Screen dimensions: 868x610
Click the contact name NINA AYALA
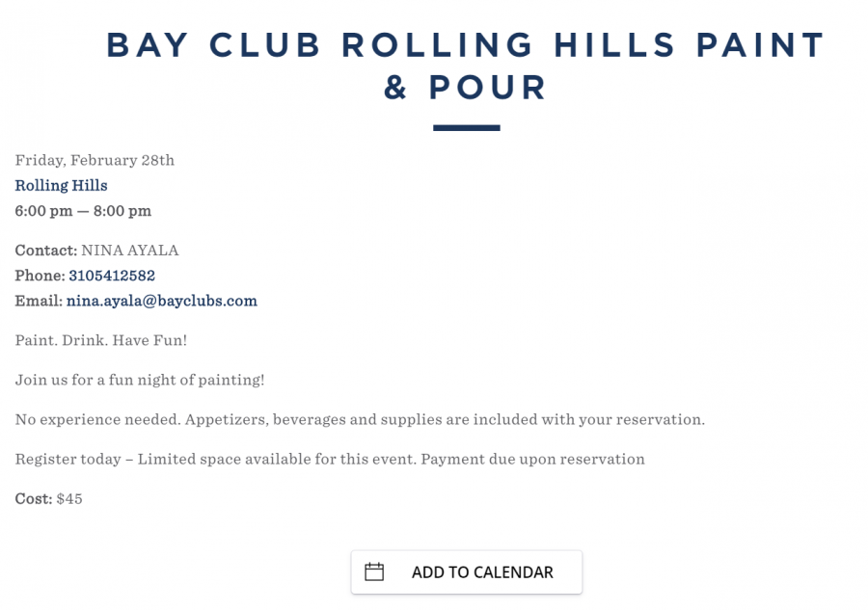point(130,251)
